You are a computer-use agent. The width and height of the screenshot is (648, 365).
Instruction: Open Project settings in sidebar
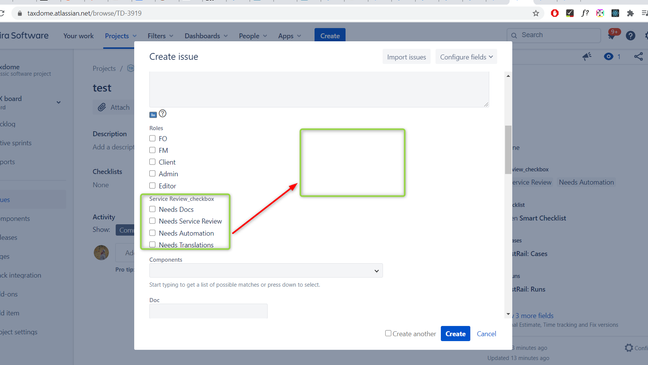coord(19,332)
